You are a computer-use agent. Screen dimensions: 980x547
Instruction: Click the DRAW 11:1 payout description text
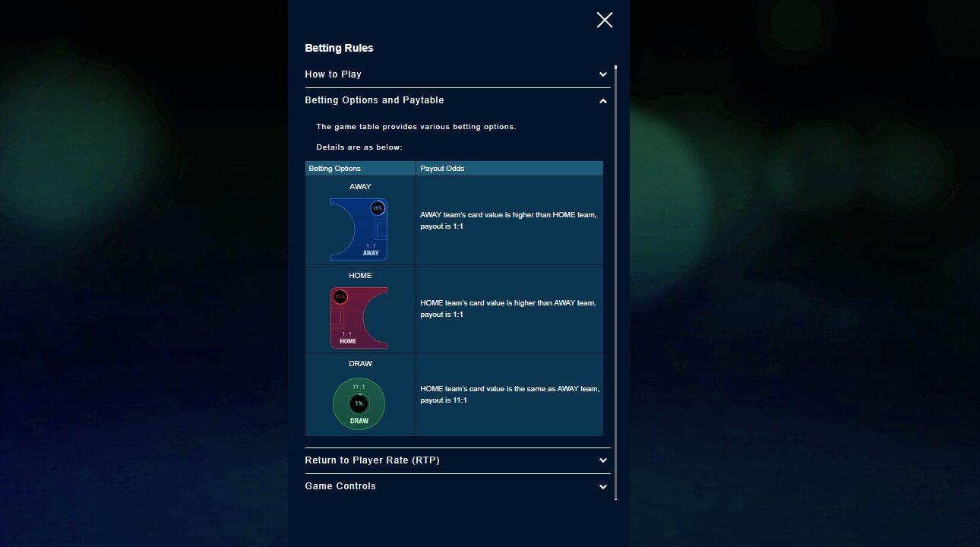[x=510, y=394]
